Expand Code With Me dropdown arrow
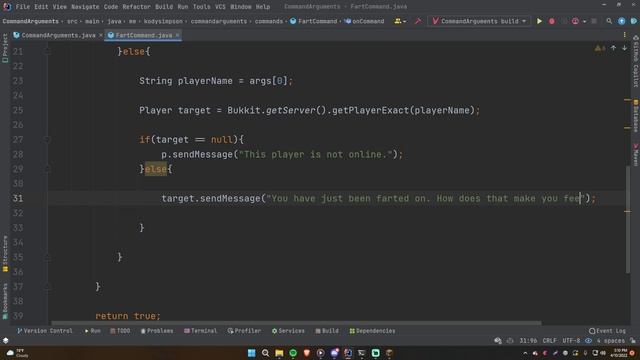640x360 pixels. point(404,21)
